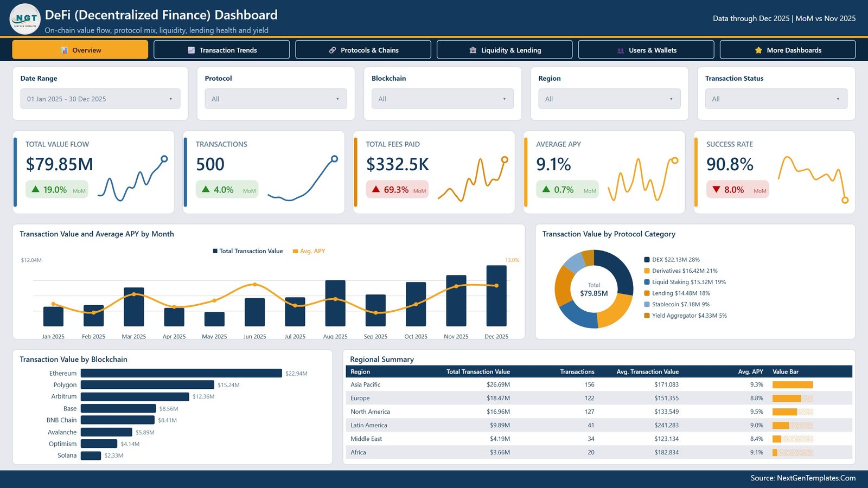Sort by the Avg. APY column header
Image resolution: width=868 pixels, height=488 pixels.
pyautogui.click(x=750, y=371)
